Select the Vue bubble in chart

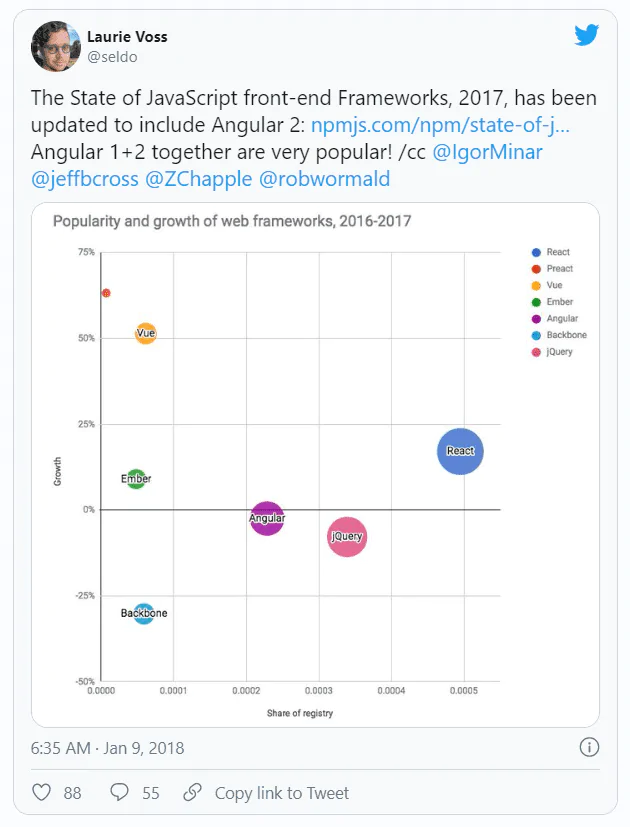pos(146,333)
